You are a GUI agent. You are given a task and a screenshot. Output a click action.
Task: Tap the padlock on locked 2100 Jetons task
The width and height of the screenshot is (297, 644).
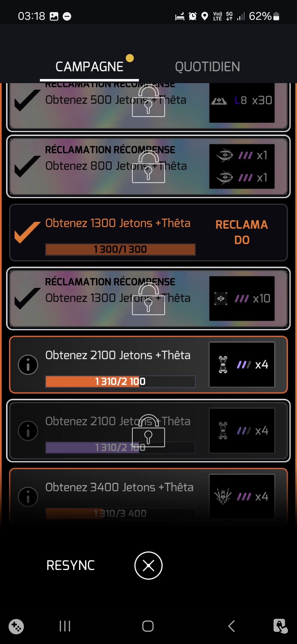pos(148,432)
